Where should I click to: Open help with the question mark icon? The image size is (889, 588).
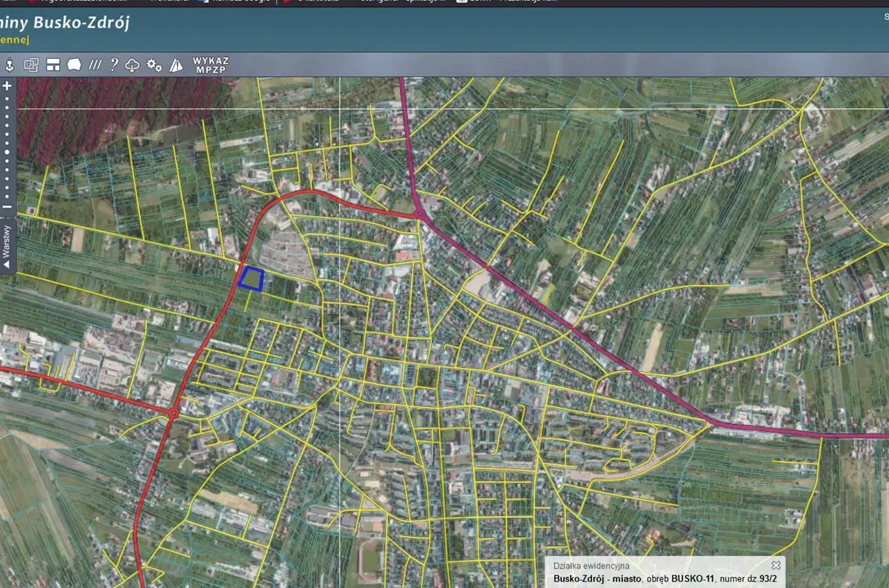(x=114, y=65)
